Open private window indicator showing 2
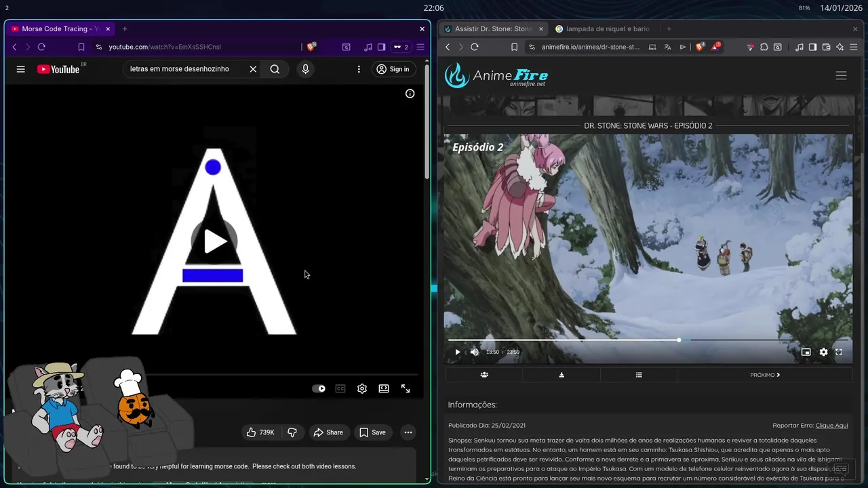 (x=401, y=47)
